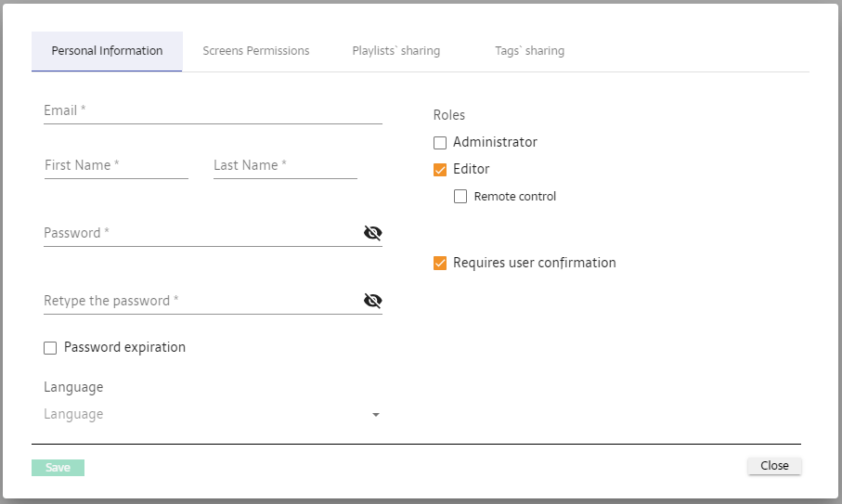Uncheck the Editor role checkbox

point(440,170)
